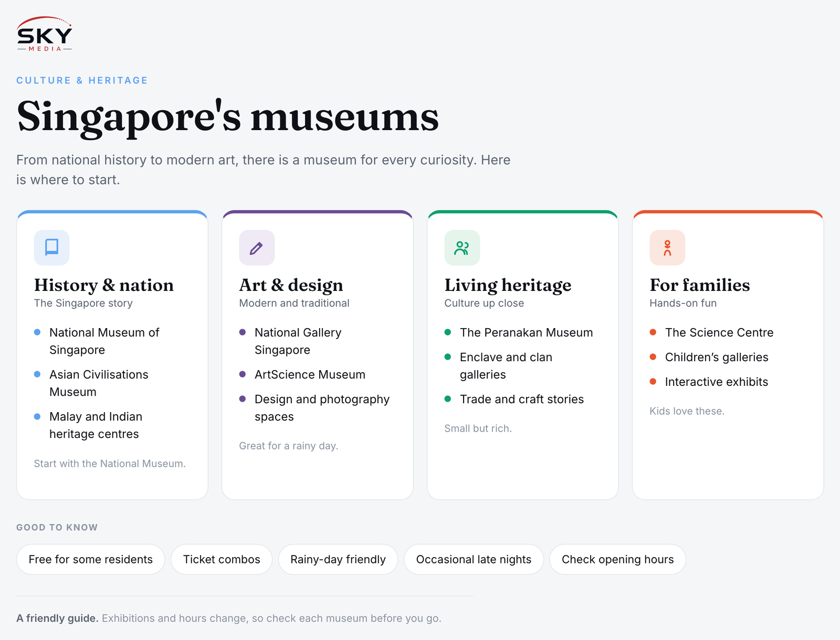The image size is (840, 640).
Task: Open the Art & design card title
Action: click(x=291, y=285)
